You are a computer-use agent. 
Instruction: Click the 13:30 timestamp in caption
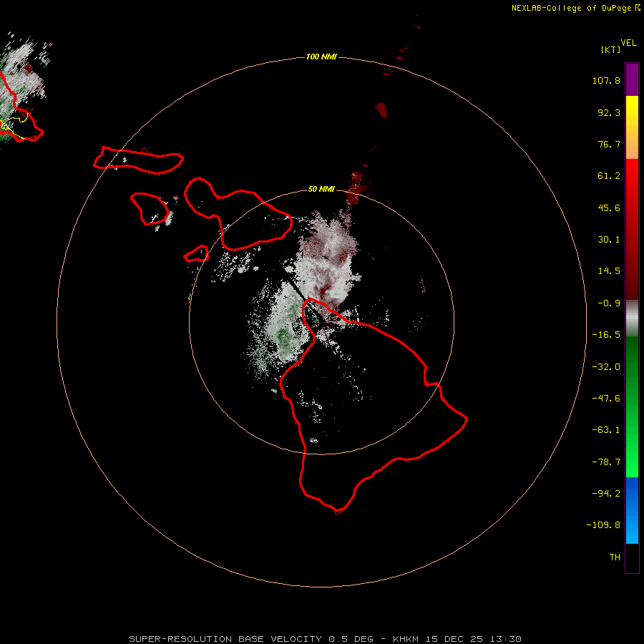(x=506, y=639)
